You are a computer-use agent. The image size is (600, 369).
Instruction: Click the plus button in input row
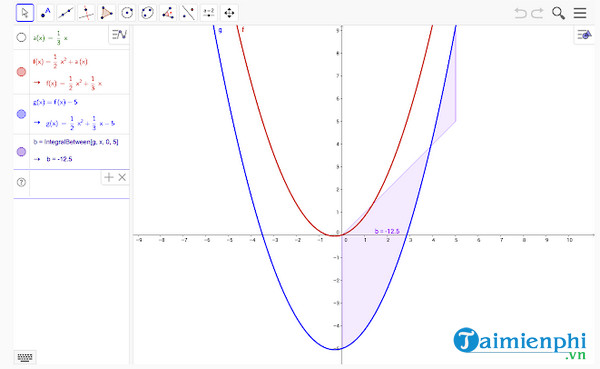(x=109, y=177)
